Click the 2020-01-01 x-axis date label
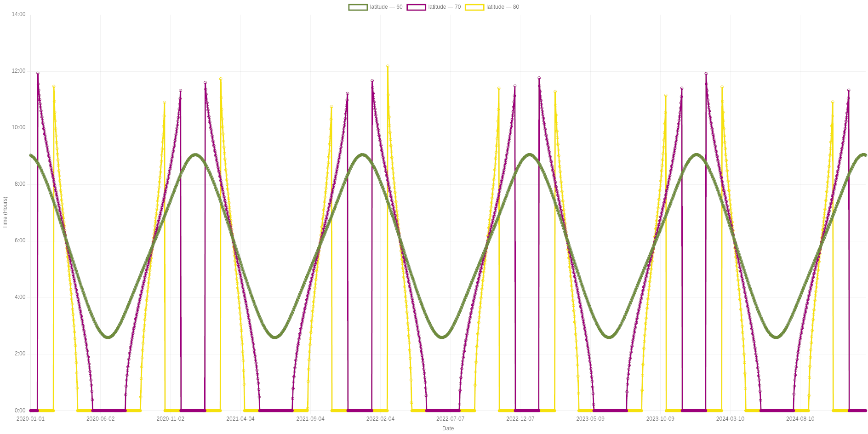 pyautogui.click(x=30, y=419)
